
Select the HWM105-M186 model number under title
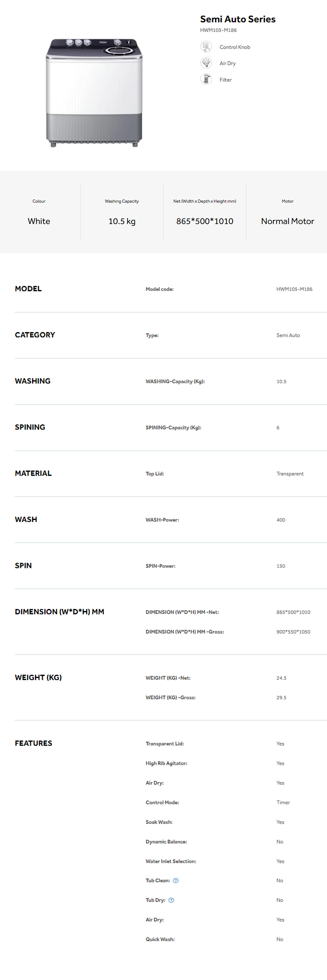(x=218, y=30)
